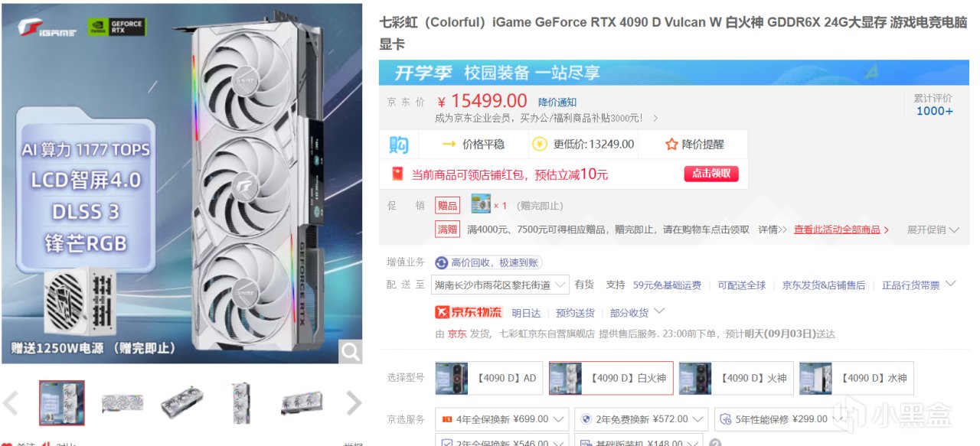Select the 【4090 D】AD model option
Image resolution: width=980 pixels, height=446 pixels.
[x=488, y=378]
